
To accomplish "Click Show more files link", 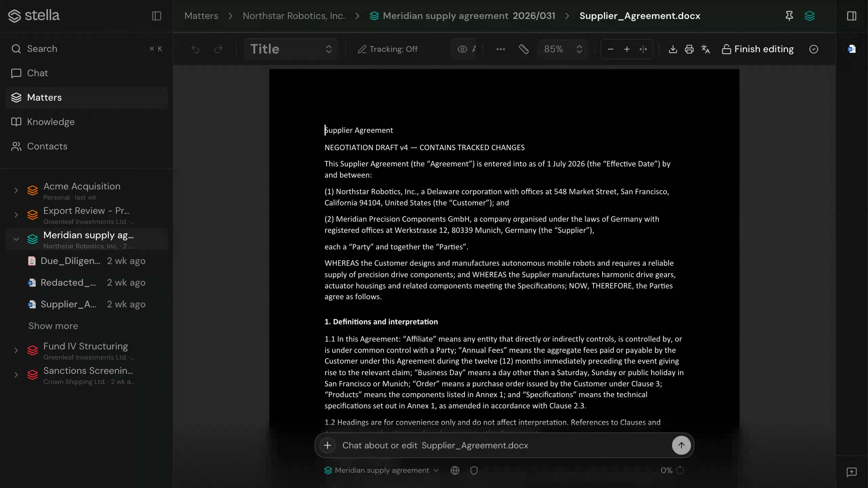I will click(53, 326).
